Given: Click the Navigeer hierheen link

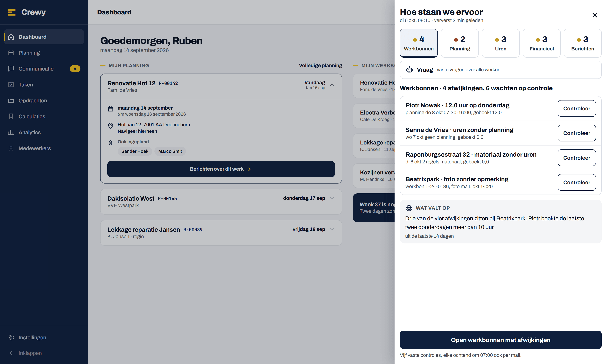Looking at the screenshot, I should [x=137, y=131].
